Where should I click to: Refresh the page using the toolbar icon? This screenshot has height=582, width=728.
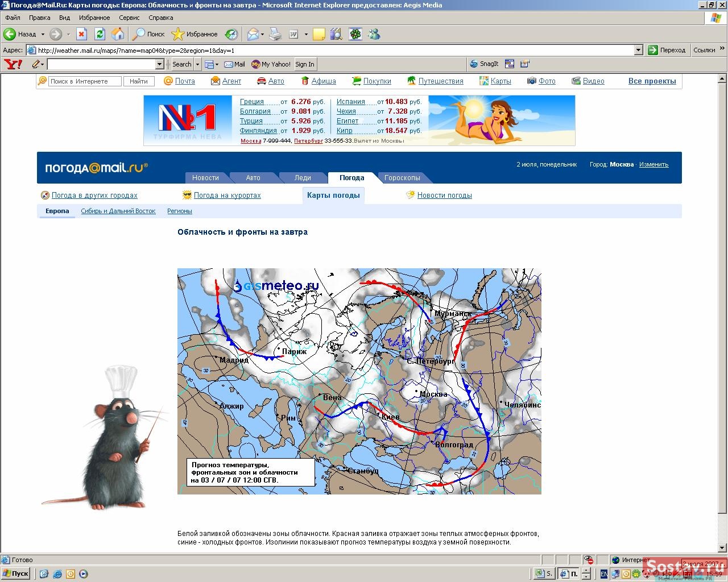pos(100,34)
